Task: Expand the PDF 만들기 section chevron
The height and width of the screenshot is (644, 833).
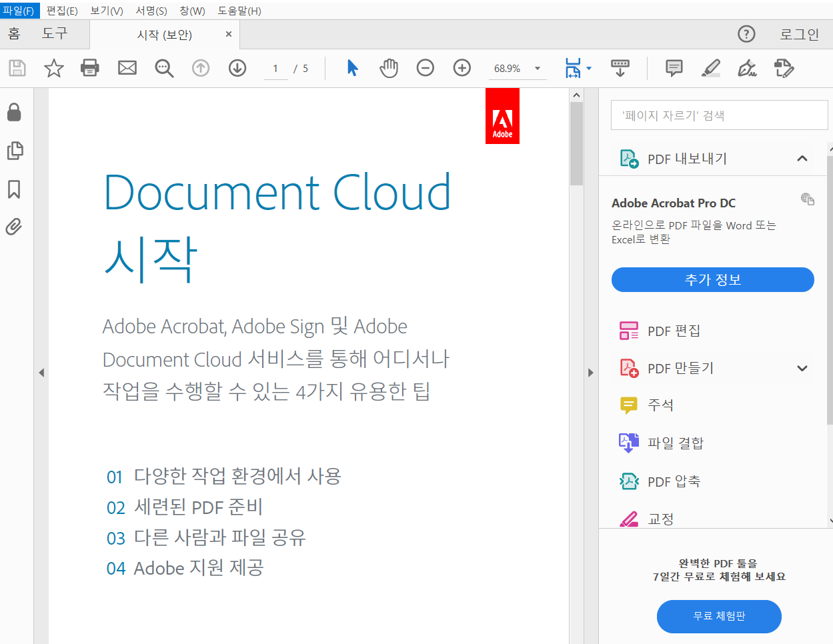Action: 802,368
